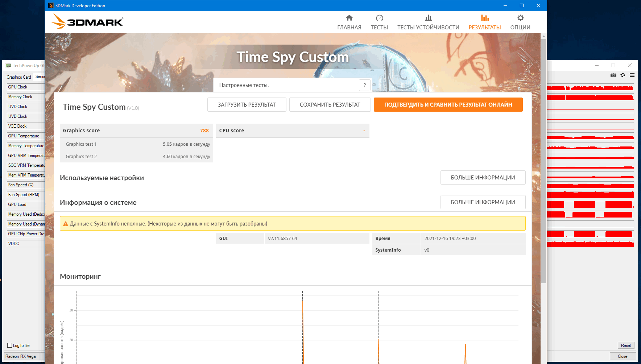Open GPU-Z hamburger menu icon
The height and width of the screenshot is (364, 641).
click(632, 75)
